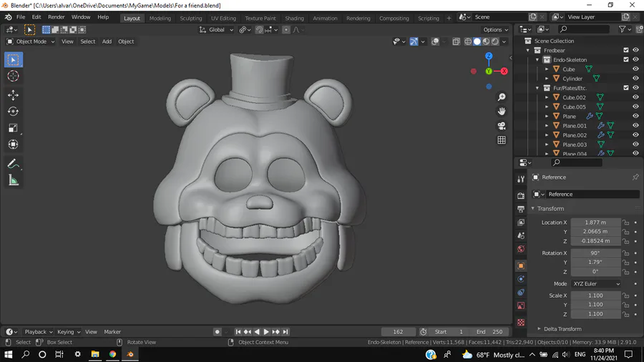The image size is (644, 362).
Task: Select the Measure tool
Action: (13, 180)
